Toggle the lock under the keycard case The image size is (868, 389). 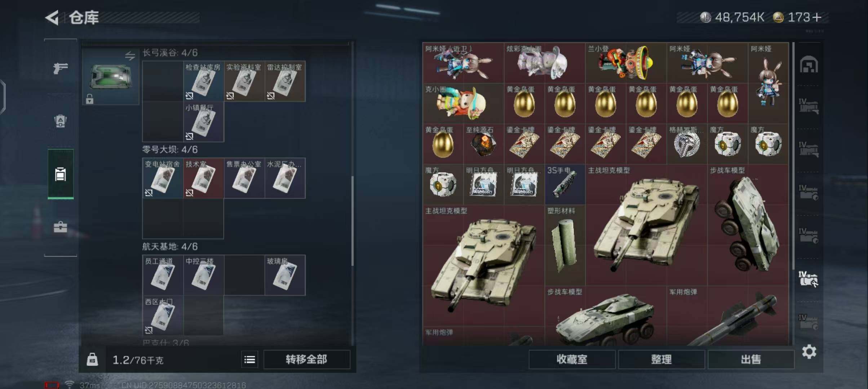(x=90, y=99)
